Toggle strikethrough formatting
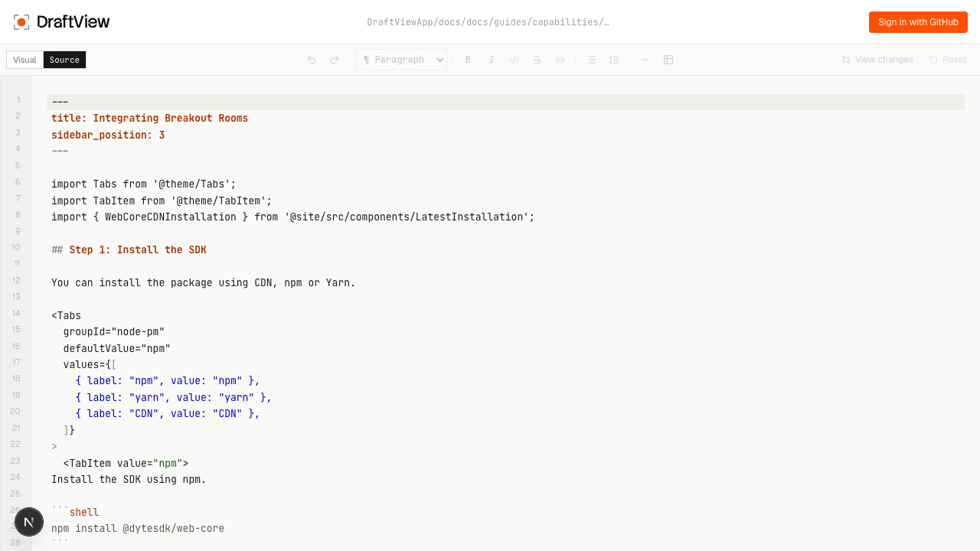 pyautogui.click(x=537, y=60)
